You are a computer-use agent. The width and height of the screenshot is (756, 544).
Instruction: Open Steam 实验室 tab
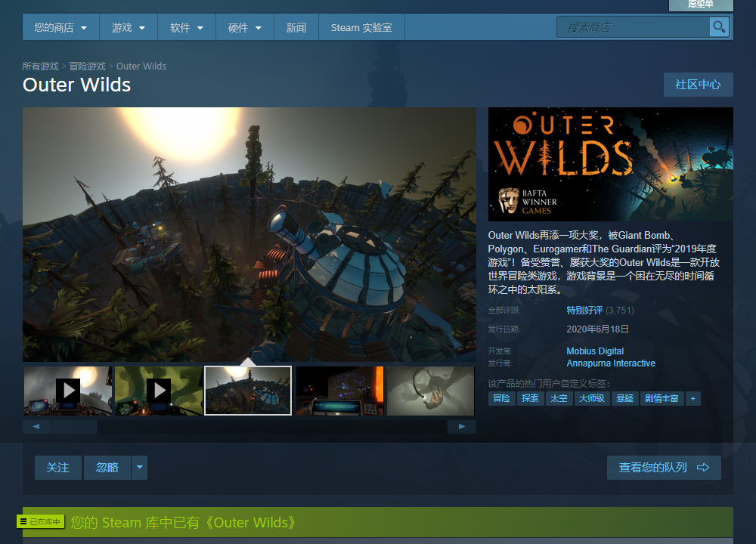pos(361,27)
